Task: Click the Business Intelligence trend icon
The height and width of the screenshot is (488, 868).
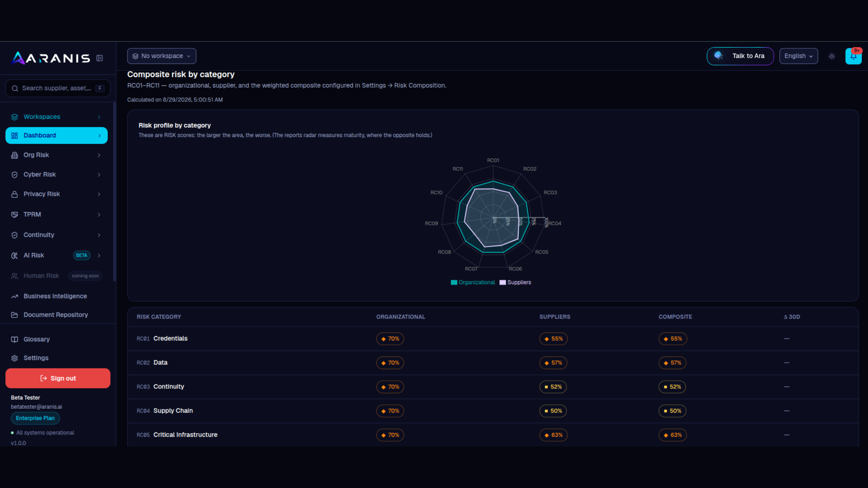Action: [15, 297]
